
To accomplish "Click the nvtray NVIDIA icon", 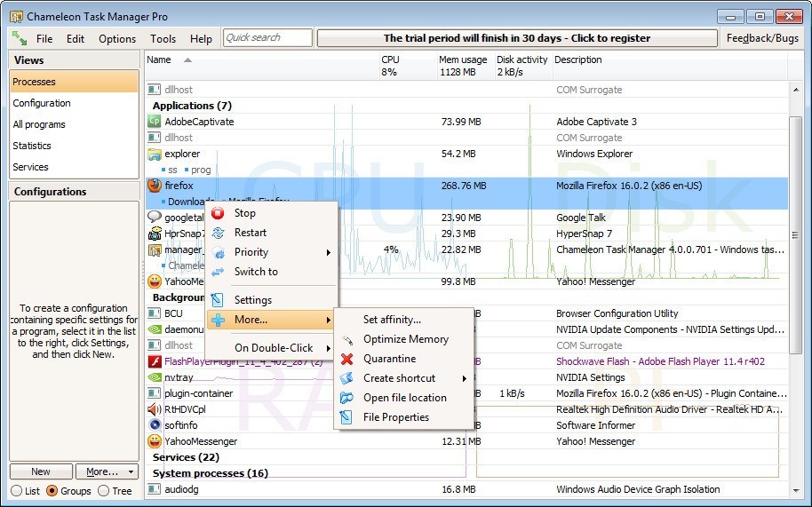I will [x=155, y=377].
